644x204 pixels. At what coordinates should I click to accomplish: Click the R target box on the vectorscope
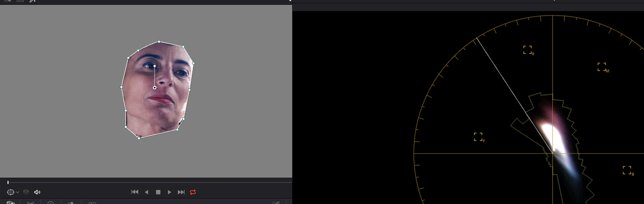pos(527,50)
